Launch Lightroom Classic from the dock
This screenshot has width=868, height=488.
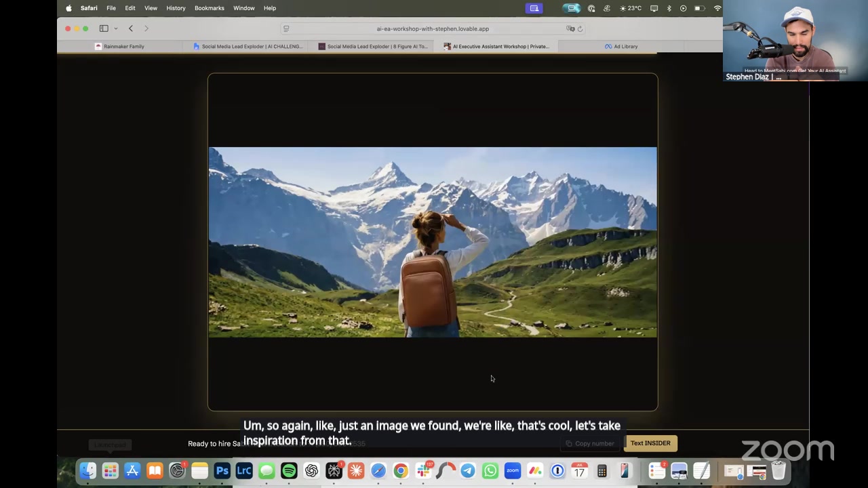point(244,470)
